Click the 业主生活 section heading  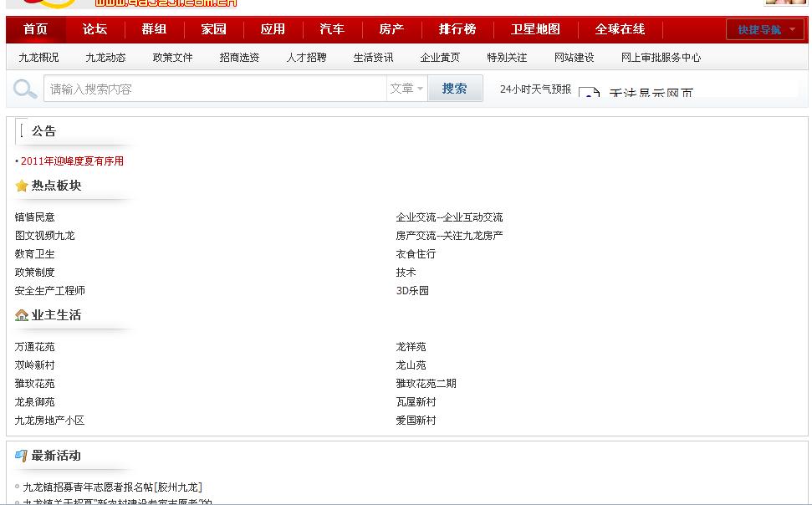[56, 315]
